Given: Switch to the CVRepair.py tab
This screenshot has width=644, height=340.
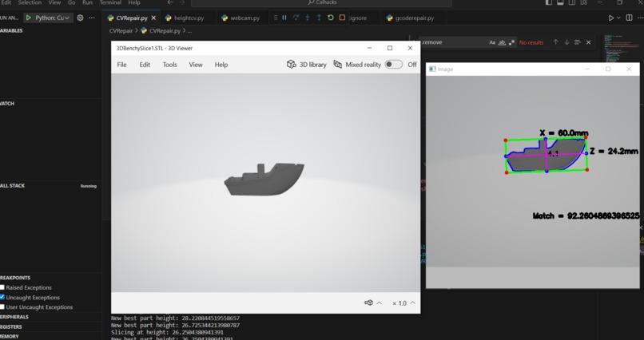Looking at the screenshot, I should 132,18.
